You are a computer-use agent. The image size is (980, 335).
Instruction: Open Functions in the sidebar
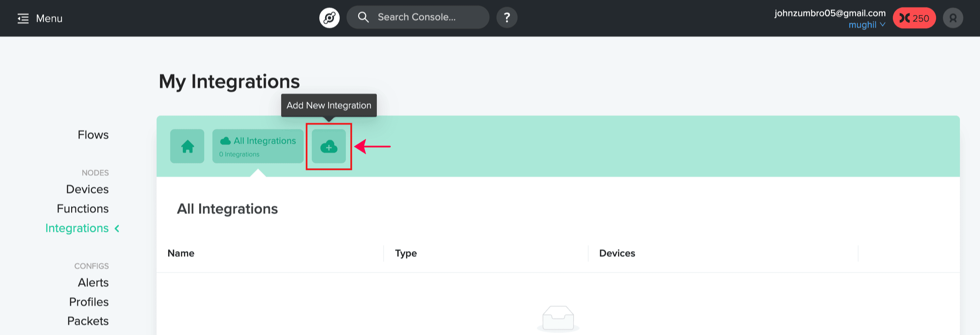pos(83,209)
